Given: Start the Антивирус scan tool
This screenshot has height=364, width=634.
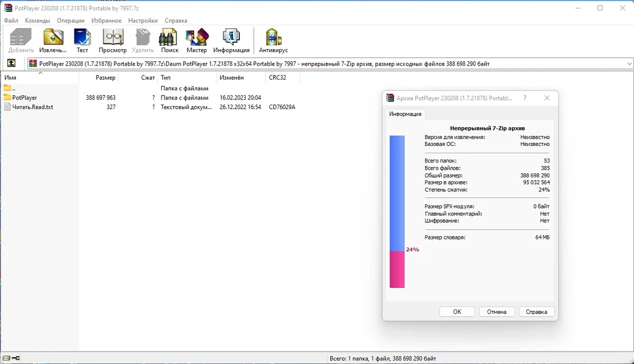Looking at the screenshot, I should click(x=273, y=41).
